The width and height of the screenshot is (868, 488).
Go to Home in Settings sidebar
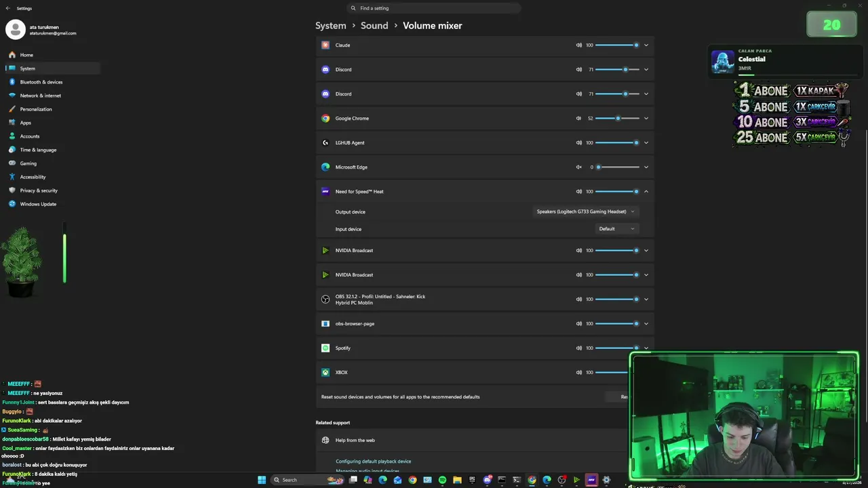52,55
